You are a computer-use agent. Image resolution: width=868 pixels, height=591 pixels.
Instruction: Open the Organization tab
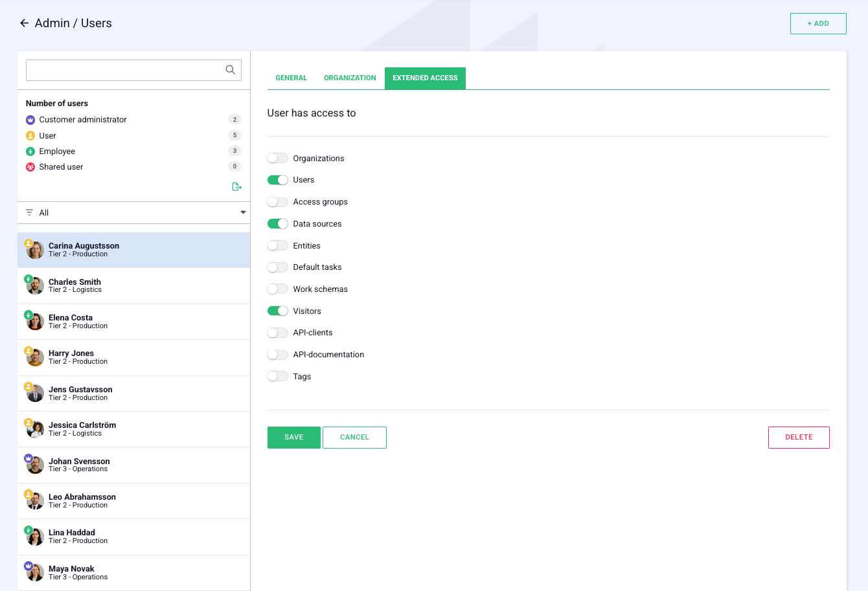pyautogui.click(x=350, y=78)
